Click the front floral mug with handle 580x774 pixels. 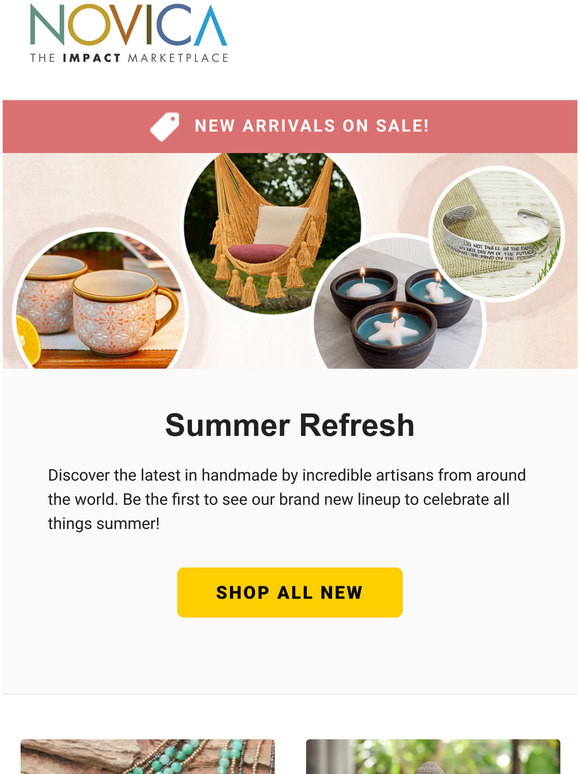123,312
